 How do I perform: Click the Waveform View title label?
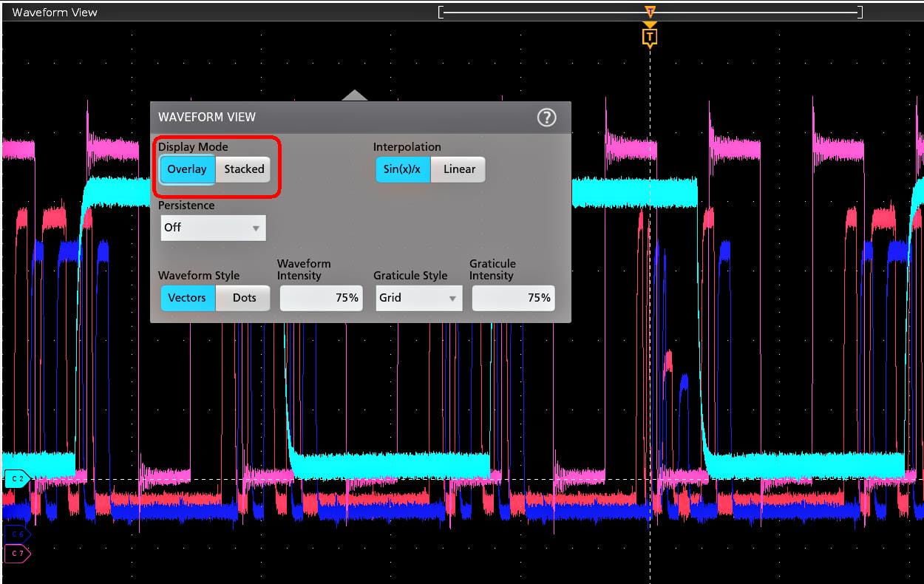pos(55,12)
